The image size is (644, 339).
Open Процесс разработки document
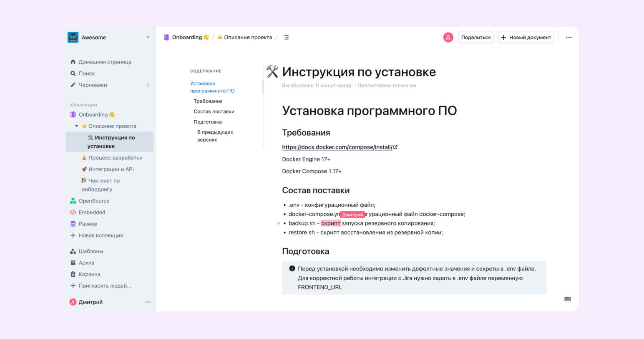[112, 158]
